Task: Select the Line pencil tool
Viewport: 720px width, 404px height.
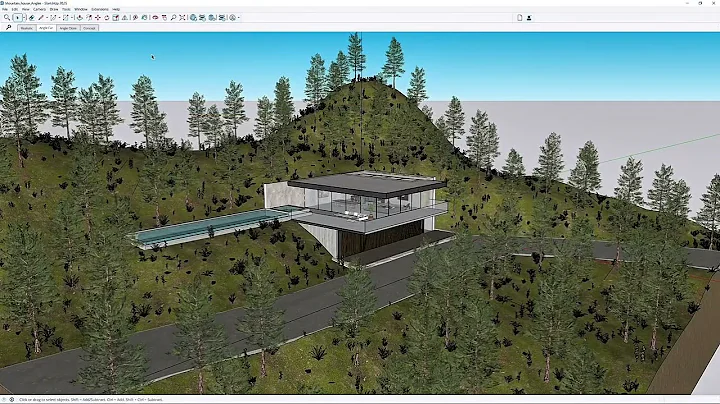Action: [41, 17]
